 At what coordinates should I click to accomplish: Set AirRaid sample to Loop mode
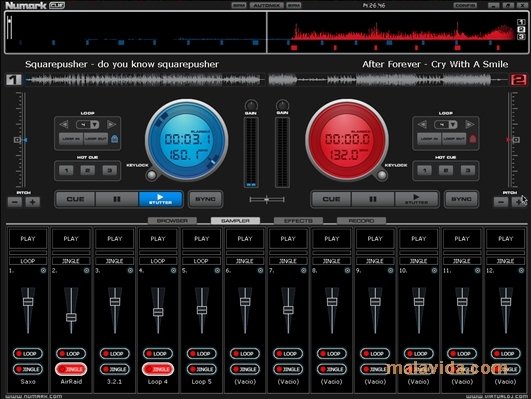71,354
